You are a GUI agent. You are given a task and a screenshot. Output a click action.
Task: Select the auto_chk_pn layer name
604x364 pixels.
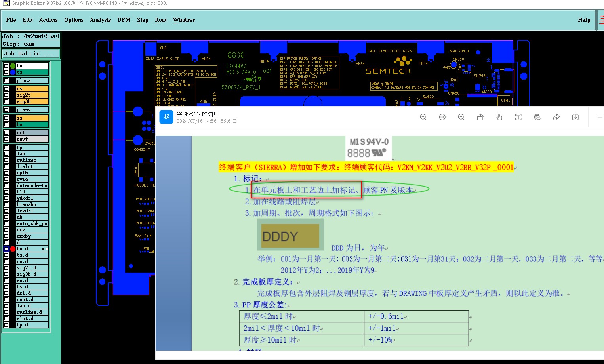32,223
